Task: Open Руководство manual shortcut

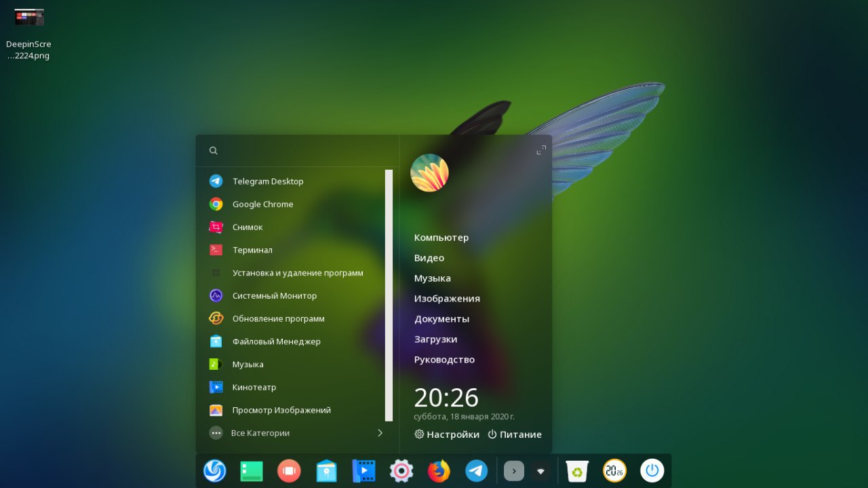Action: tap(444, 360)
